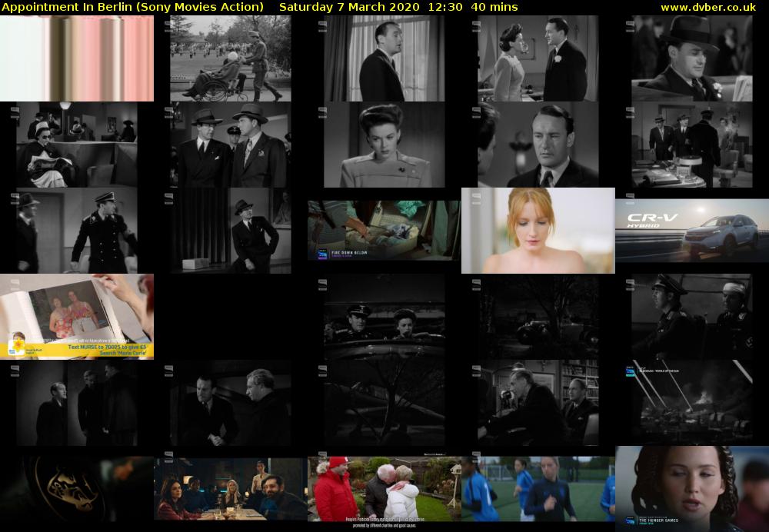Click 'THE HUNGER GAMES' caption text
769x532 pixels.
pyautogui.click(x=658, y=520)
